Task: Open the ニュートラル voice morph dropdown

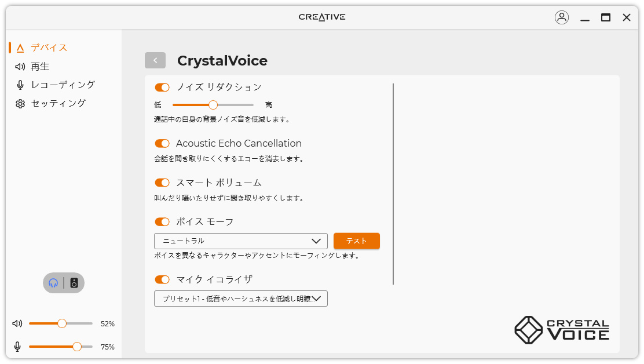Action: [241, 241]
